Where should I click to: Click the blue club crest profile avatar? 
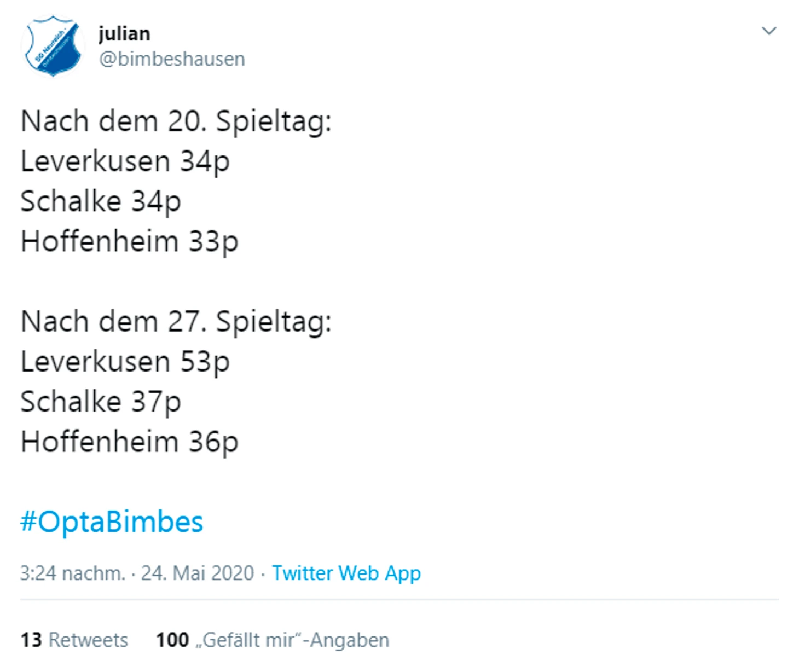pos(53,47)
